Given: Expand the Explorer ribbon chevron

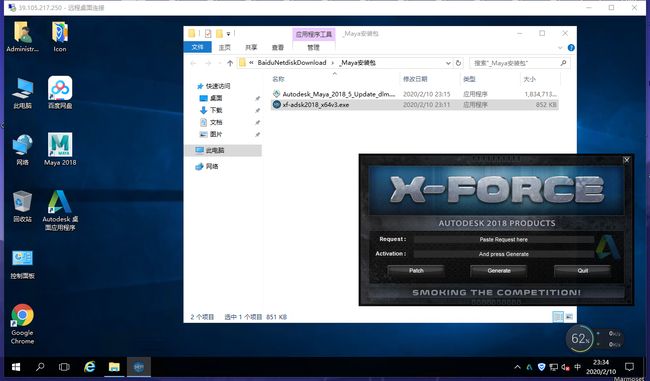Looking at the screenshot, I should 560,48.
